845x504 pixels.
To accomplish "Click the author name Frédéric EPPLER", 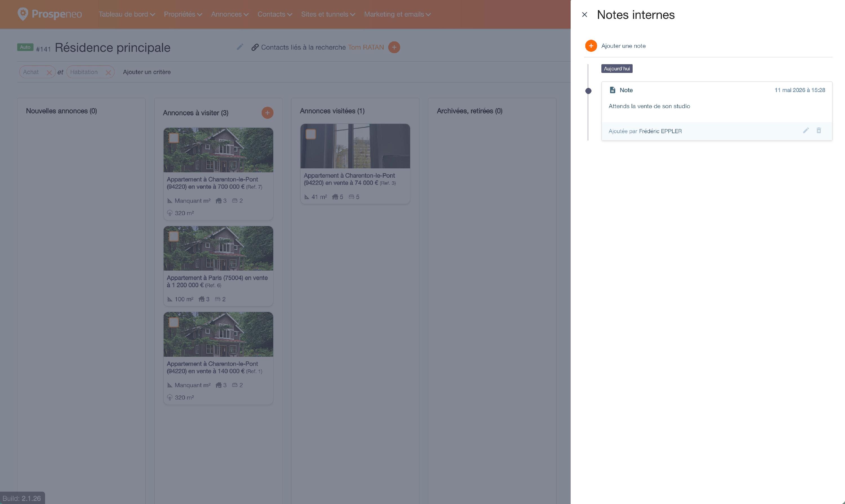I will [x=660, y=131].
